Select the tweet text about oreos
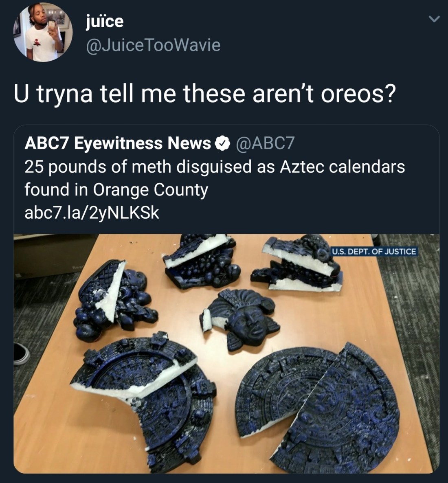Image resolution: width=448 pixels, height=483 pixels. pos(204,94)
